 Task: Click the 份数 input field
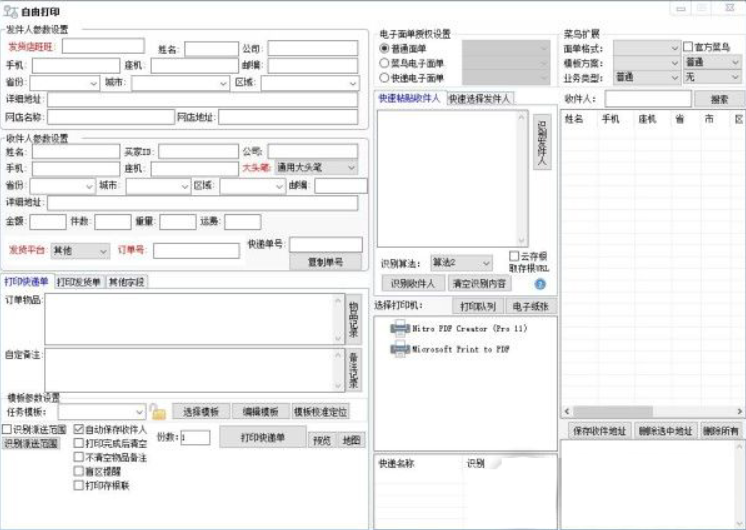pos(195,438)
